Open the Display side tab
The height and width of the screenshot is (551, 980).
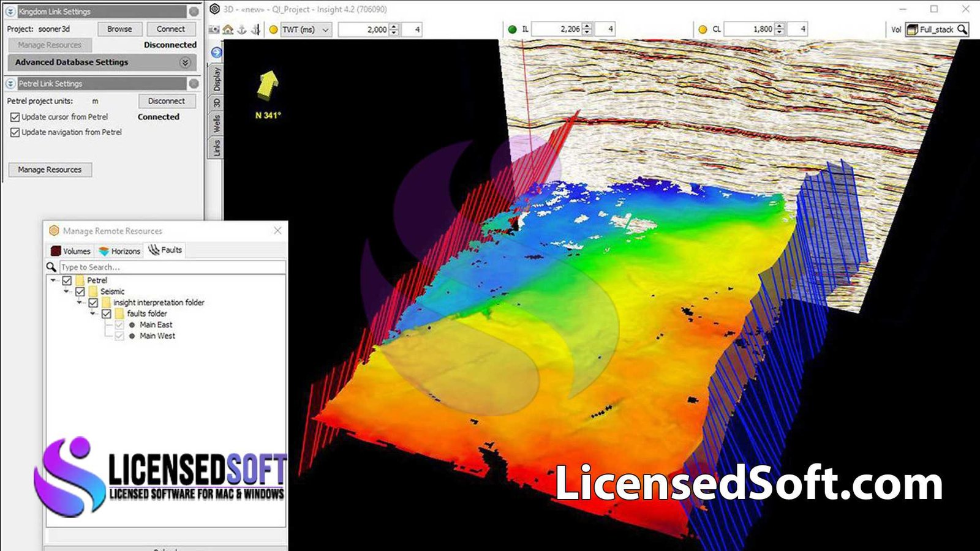click(216, 79)
